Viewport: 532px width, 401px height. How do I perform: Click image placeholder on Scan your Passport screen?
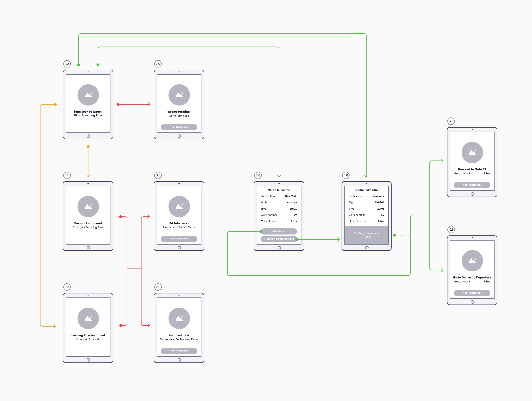88,95
